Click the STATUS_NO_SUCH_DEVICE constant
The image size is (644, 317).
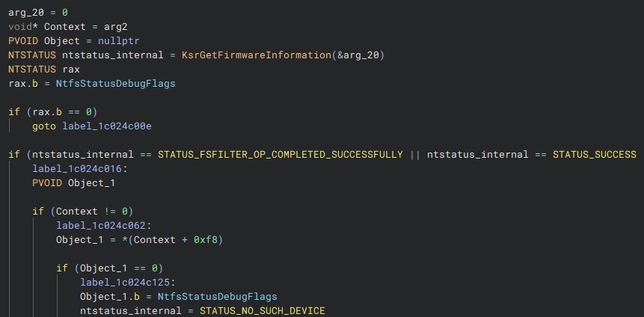pos(263,311)
